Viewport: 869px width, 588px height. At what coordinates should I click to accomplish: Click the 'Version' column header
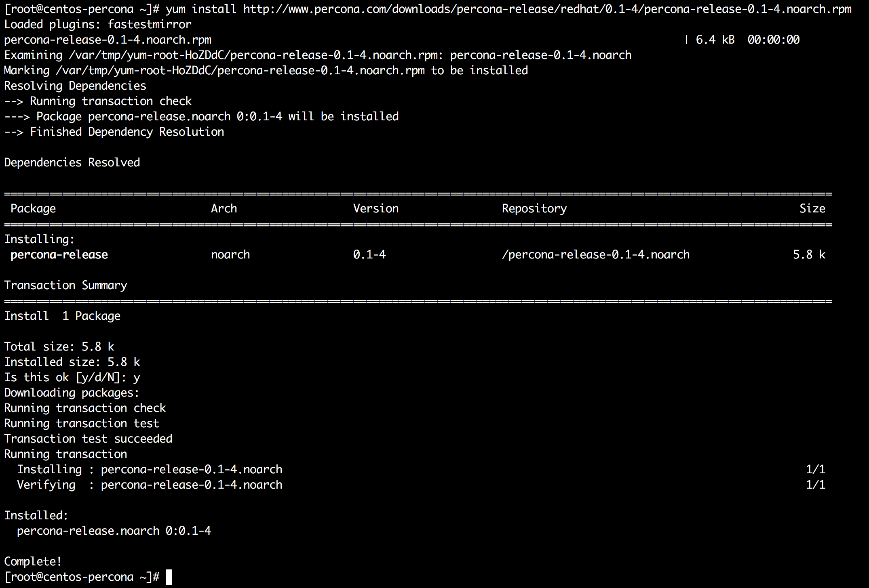point(376,208)
